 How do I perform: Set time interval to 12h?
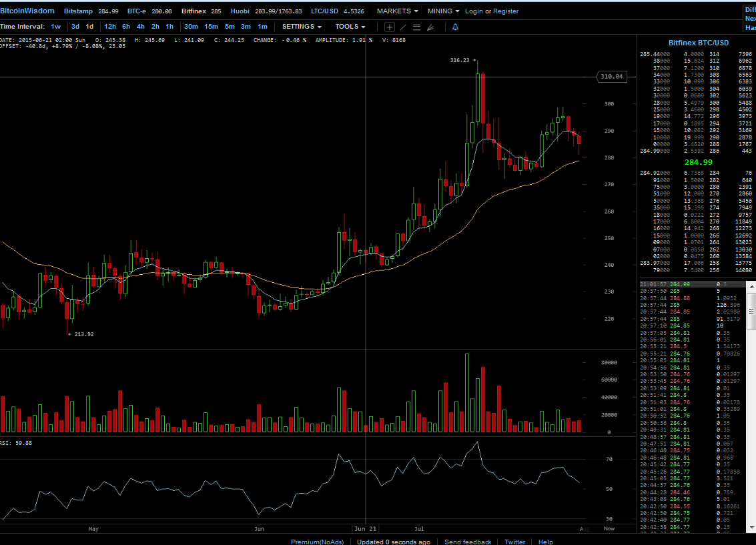coord(110,27)
